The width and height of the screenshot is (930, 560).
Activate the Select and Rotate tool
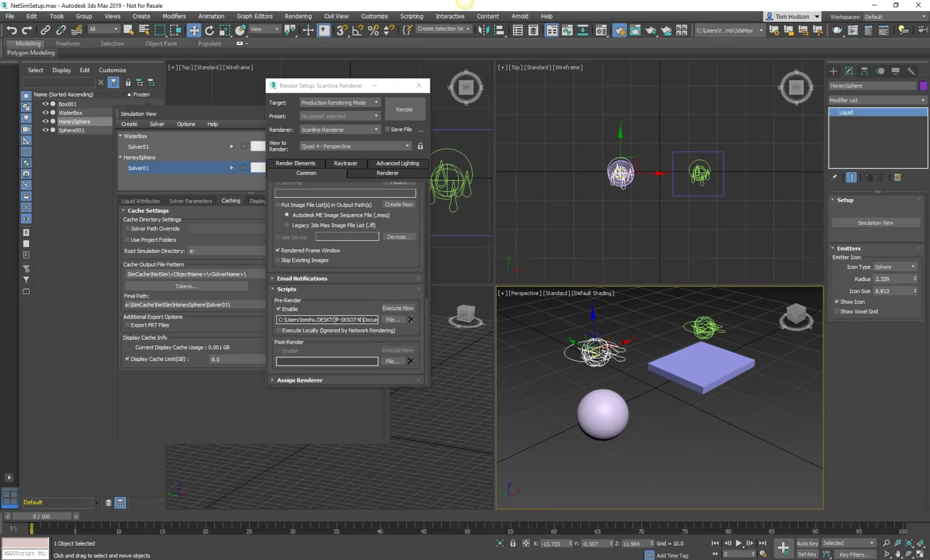coord(209,30)
